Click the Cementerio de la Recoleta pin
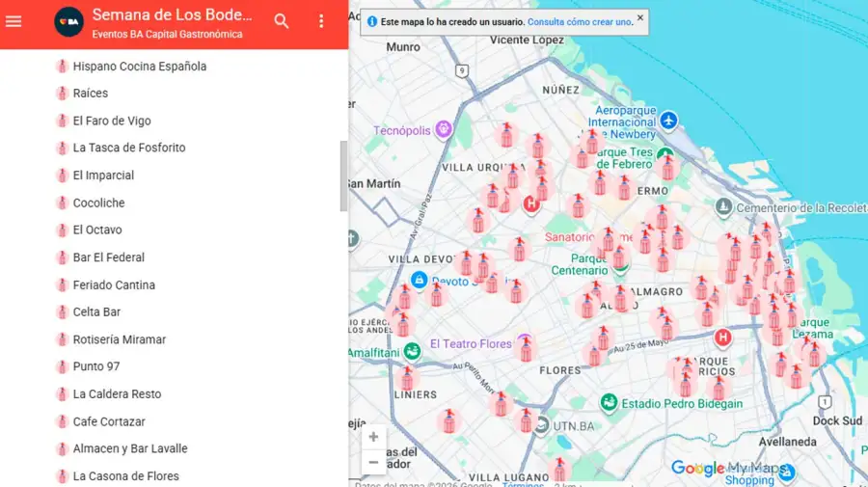 click(x=723, y=207)
